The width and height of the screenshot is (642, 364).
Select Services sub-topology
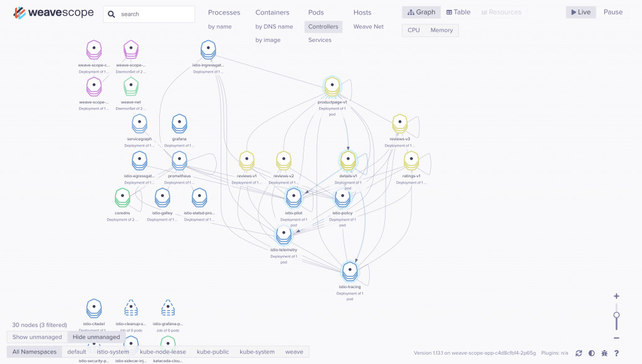click(320, 40)
